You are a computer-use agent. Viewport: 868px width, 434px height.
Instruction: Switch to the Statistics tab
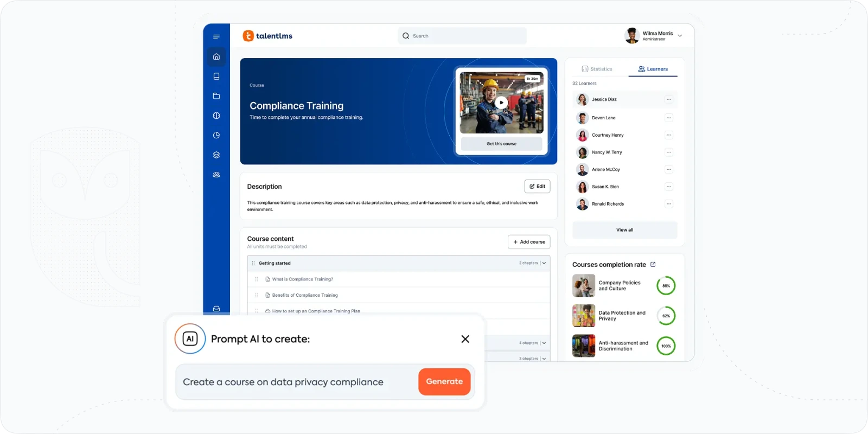[597, 69]
